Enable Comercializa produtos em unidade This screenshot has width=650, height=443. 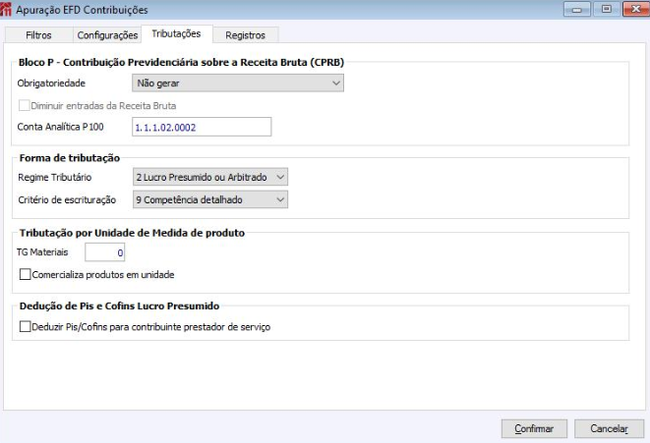tap(25, 274)
